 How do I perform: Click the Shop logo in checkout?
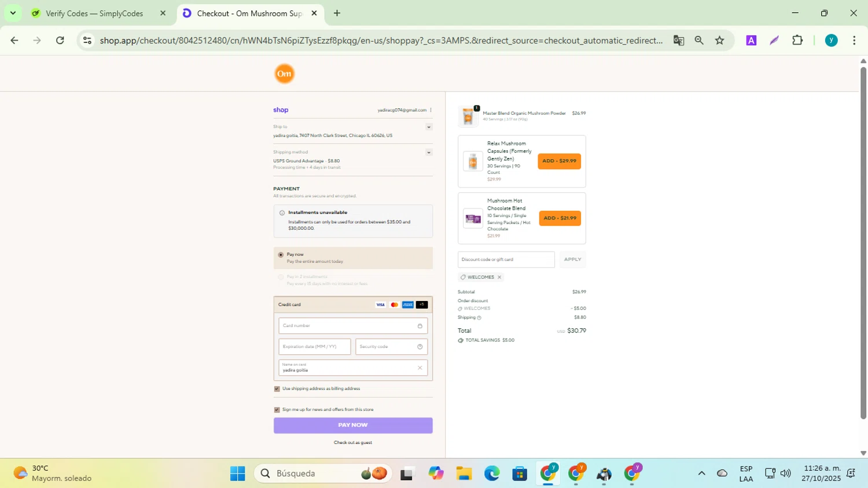281,110
